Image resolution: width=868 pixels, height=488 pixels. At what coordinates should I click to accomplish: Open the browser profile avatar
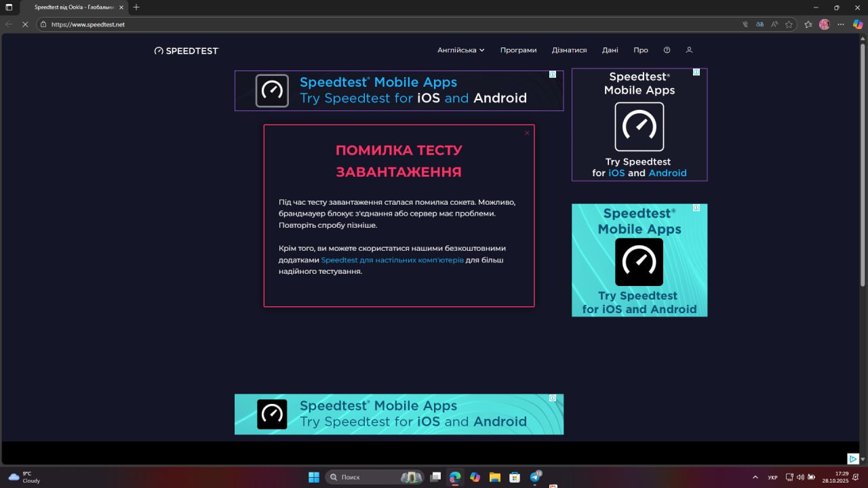825,24
